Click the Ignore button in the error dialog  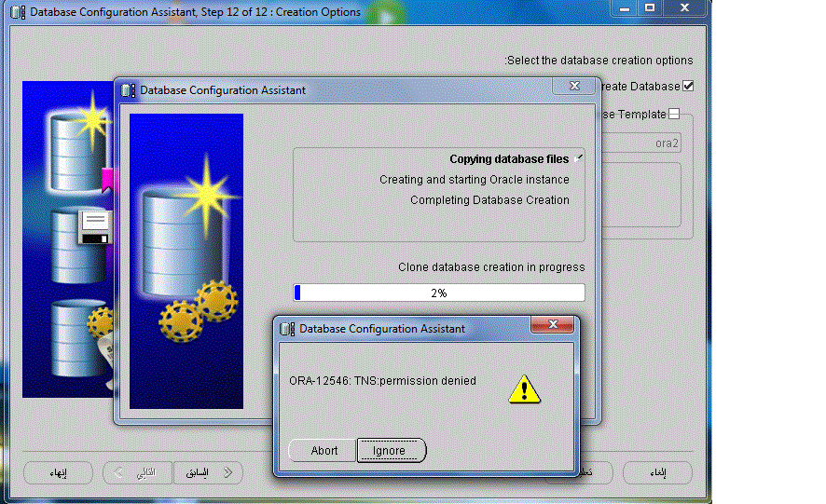coord(391,451)
